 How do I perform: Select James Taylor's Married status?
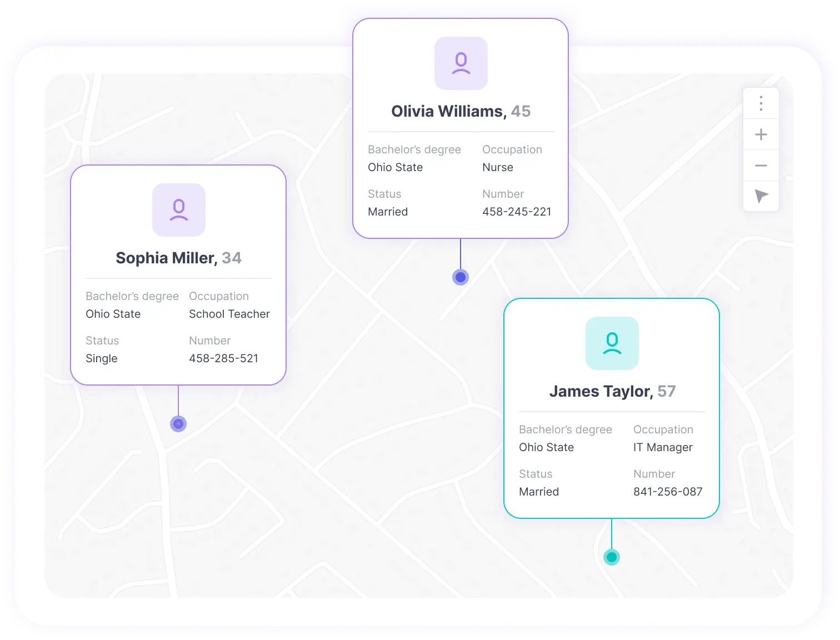(538, 492)
